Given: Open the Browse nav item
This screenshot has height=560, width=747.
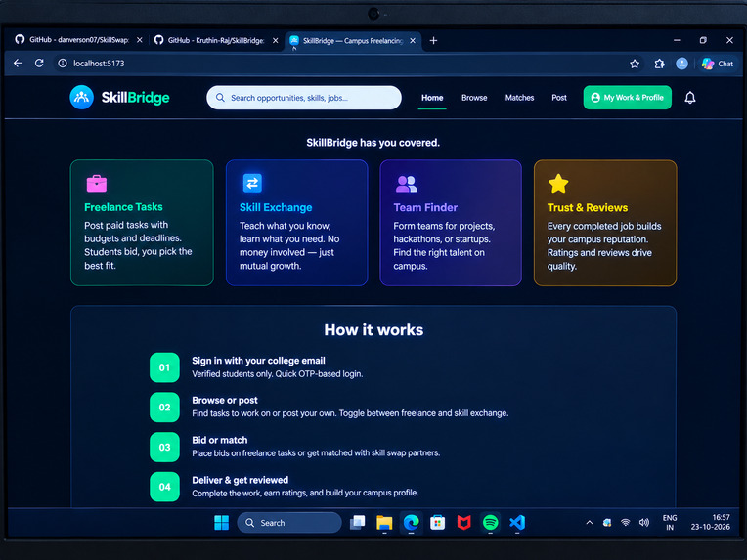Looking at the screenshot, I should pyautogui.click(x=474, y=98).
